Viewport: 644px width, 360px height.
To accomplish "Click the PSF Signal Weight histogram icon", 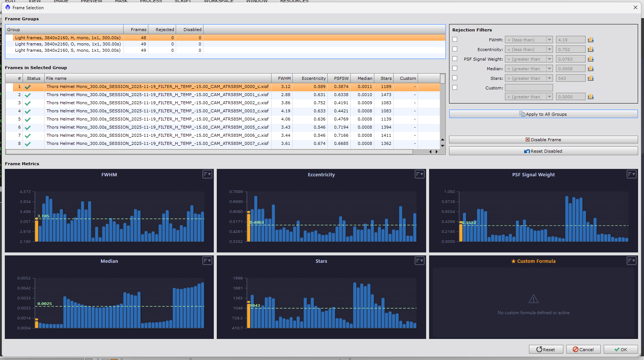I will [591, 59].
